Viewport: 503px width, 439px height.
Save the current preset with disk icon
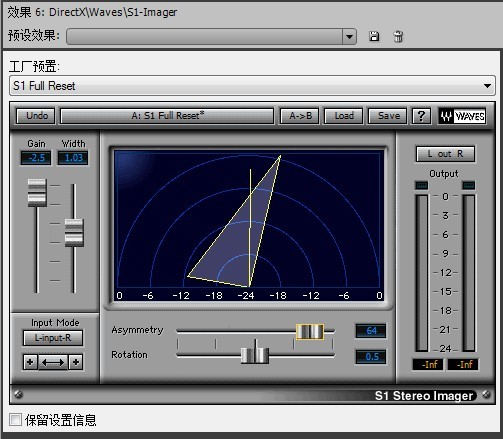tap(374, 36)
